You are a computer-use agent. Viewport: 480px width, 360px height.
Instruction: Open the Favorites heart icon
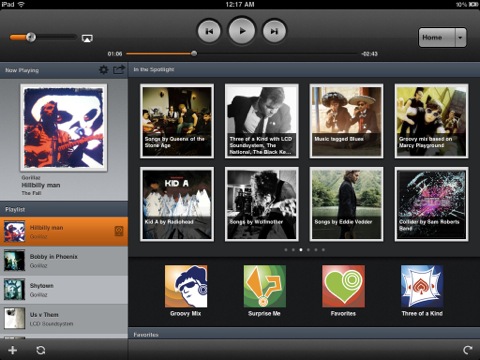tap(343, 286)
